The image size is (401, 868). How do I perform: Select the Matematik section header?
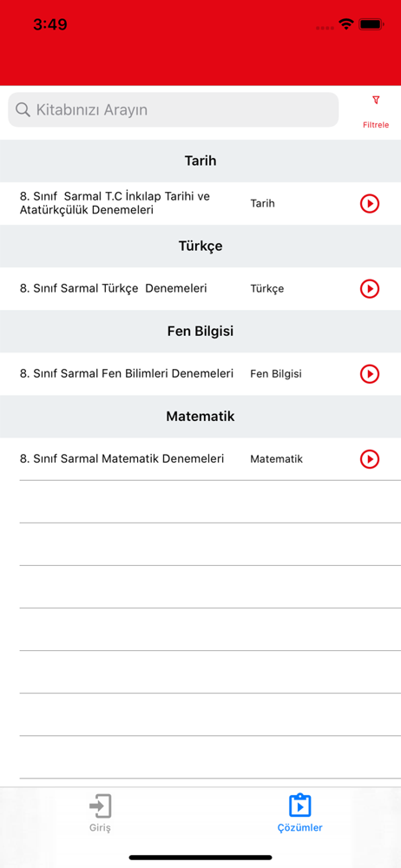point(200,417)
